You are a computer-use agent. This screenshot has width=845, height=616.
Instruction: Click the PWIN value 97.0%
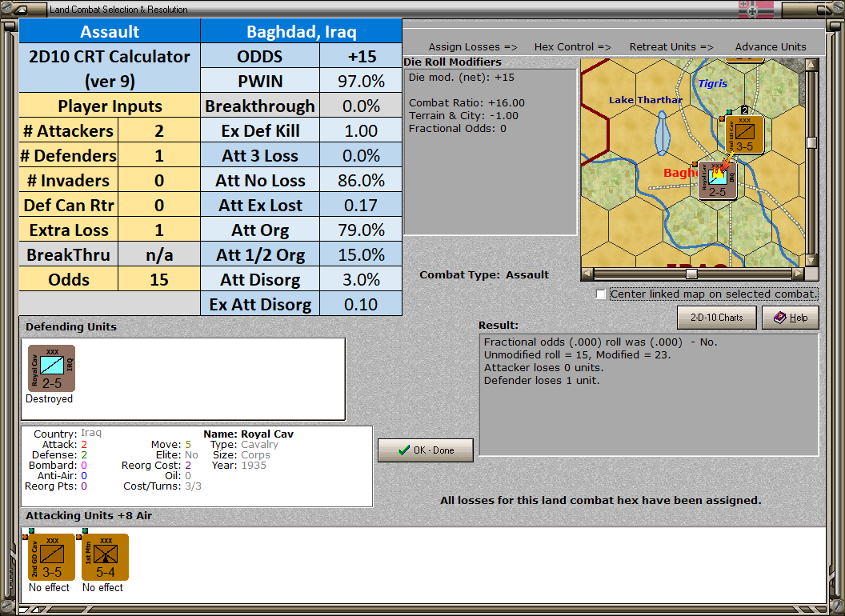click(361, 81)
